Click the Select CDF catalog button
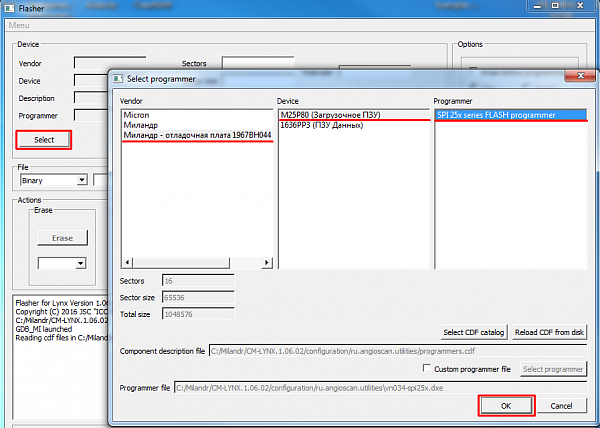Screen dimensions: 600x428 point(475,332)
